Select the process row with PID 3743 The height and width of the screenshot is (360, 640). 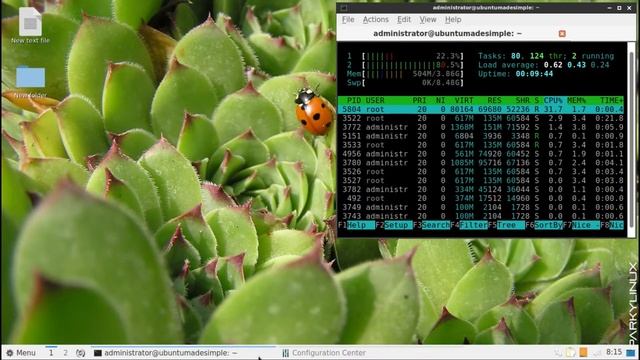coord(481,216)
